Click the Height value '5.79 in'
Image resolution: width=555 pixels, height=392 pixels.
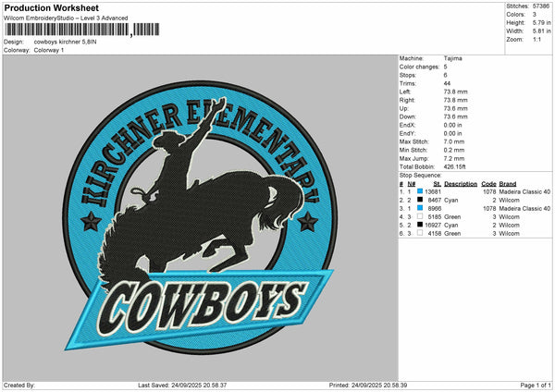pos(541,22)
